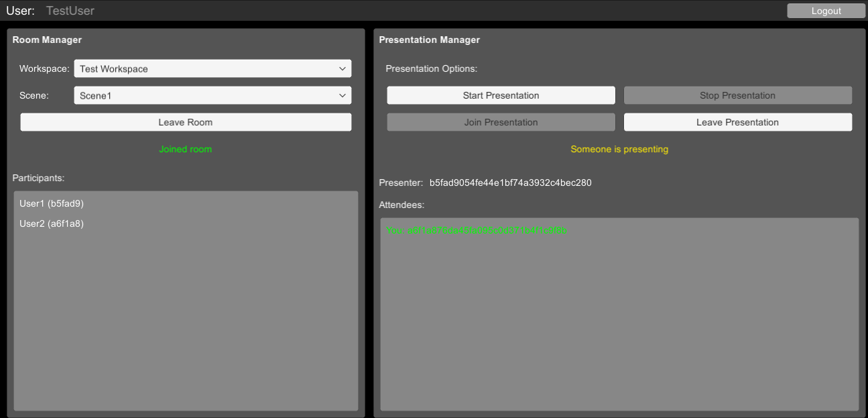Click the green 'Joined room' status text
The image size is (868, 418).
pos(185,149)
